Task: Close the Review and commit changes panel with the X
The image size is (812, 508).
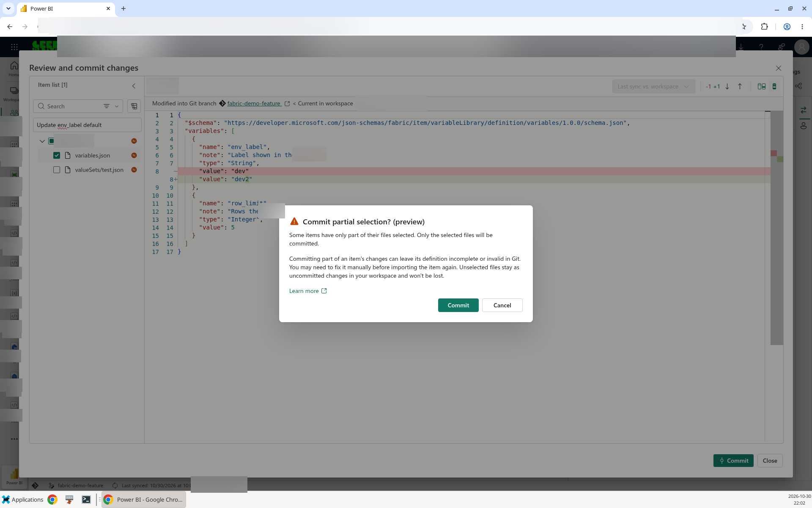Action: tap(778, 68)
